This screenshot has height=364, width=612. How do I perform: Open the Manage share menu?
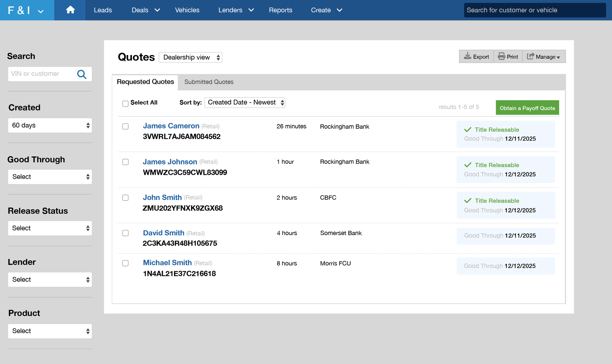point(543,57)
